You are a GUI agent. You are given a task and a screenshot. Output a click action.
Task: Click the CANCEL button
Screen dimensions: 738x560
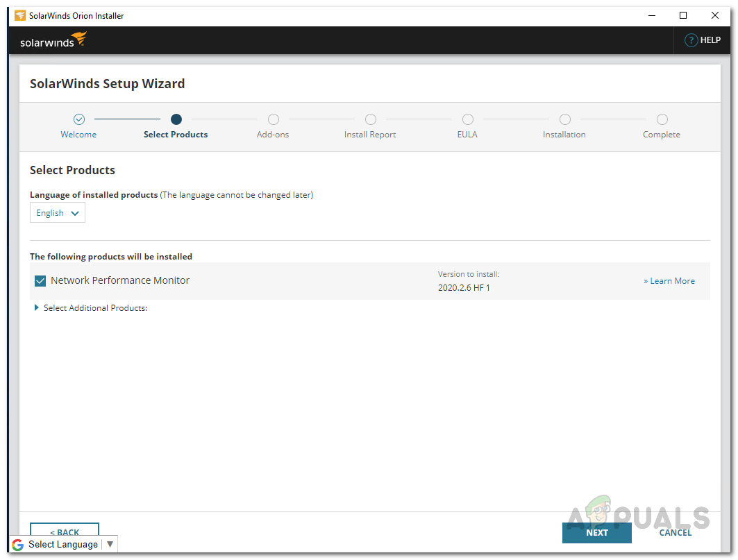[676, 533]
